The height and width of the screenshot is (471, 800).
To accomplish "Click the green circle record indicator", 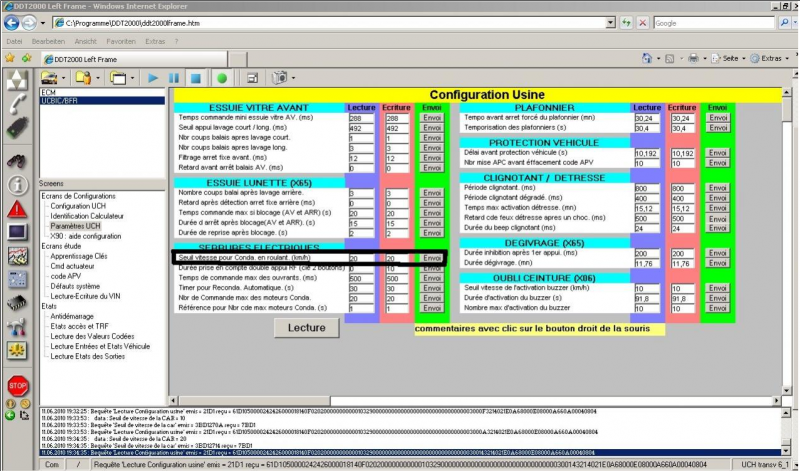I will click(x=222, y=78).
